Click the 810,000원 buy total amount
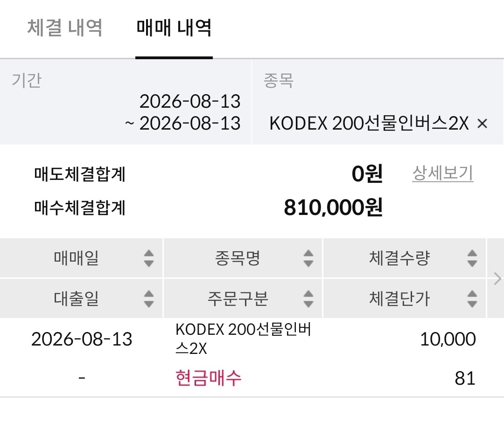This screenshot has width=504, height=422. point(333,208)
